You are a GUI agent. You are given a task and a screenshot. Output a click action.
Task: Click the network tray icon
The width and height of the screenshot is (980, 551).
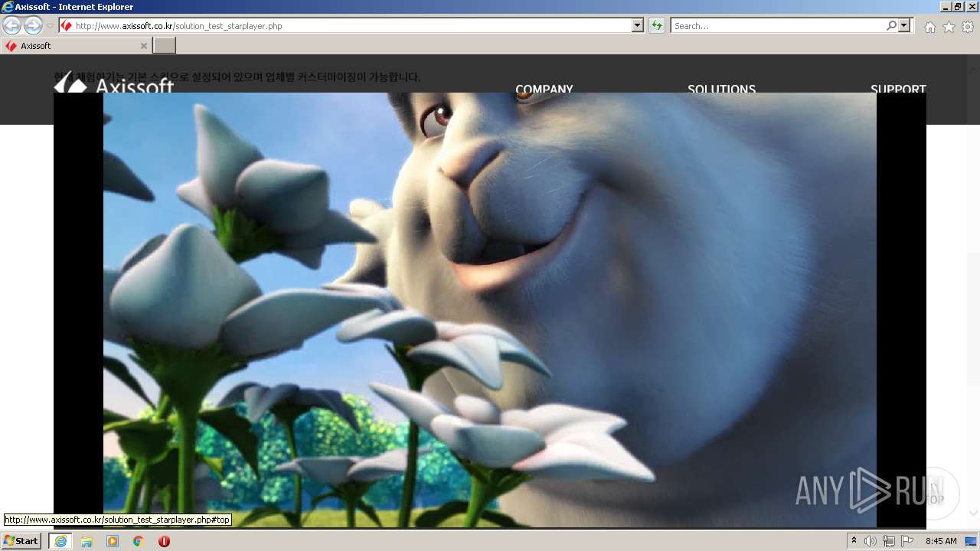[889, 541]
